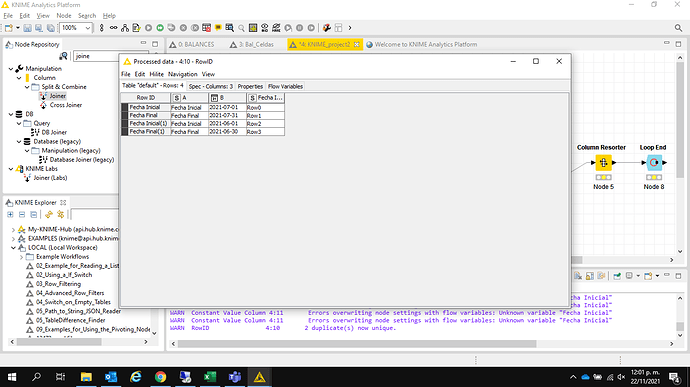Click the yellow workflow annotation icon

(x=218, y=28)
